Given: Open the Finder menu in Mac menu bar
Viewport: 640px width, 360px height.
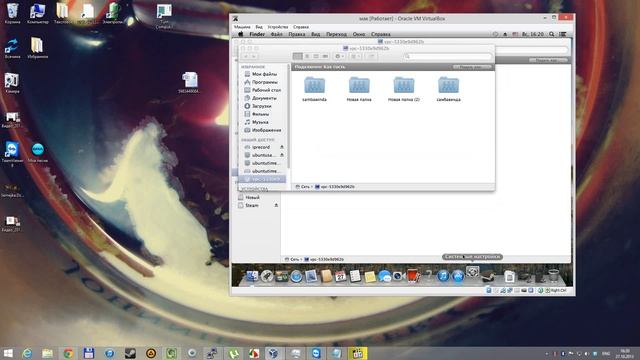Looking at the screenshot, I should [257, 34].
